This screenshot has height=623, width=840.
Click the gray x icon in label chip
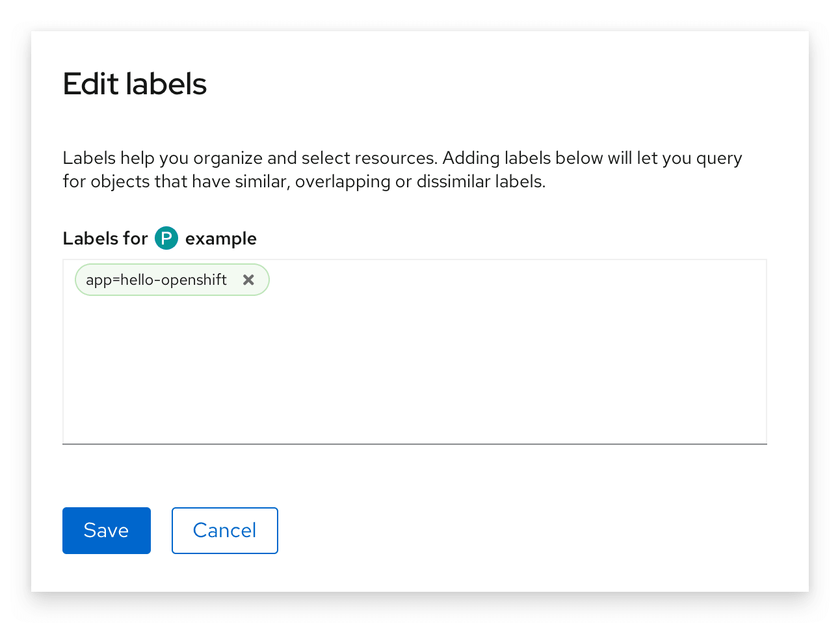tap(248, 280)
